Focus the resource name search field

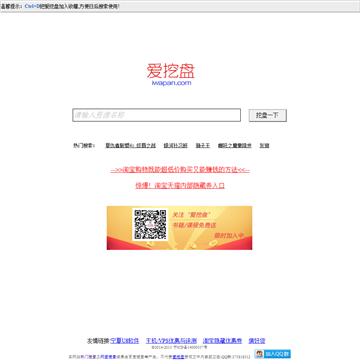coord(156,115)
